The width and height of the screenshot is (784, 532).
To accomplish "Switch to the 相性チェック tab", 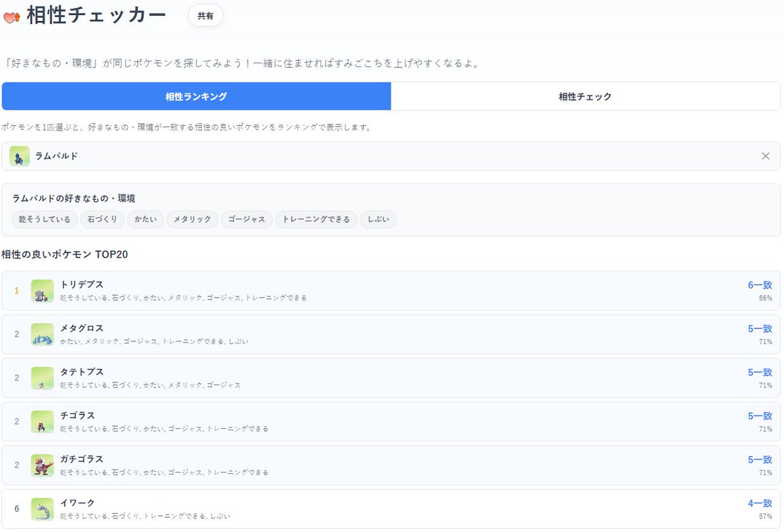I will point(585,96).
